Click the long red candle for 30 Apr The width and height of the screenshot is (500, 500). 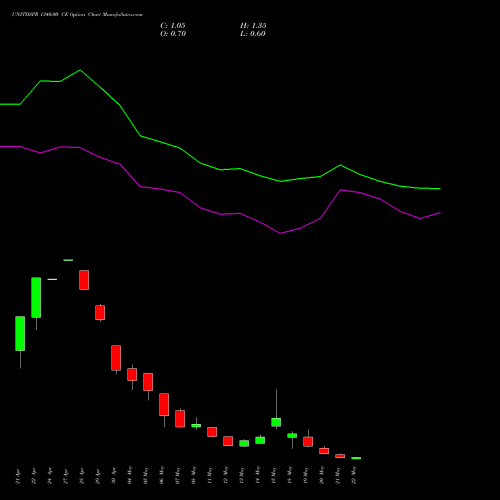point(116,358)
